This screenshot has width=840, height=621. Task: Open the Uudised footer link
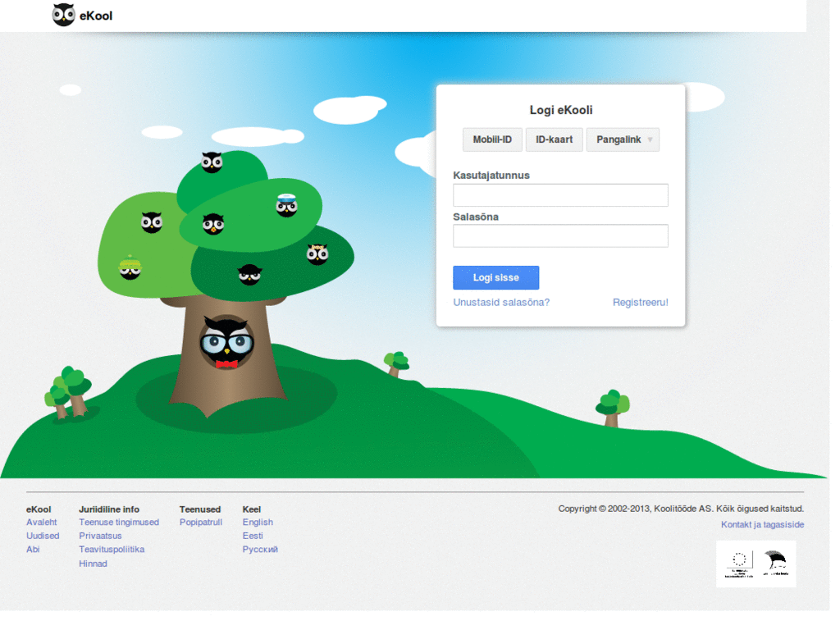[x=43, y=536]
